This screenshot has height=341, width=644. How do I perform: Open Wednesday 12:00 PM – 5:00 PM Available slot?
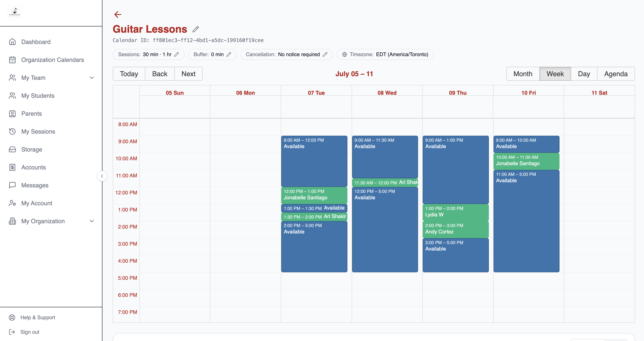[385, 229]
